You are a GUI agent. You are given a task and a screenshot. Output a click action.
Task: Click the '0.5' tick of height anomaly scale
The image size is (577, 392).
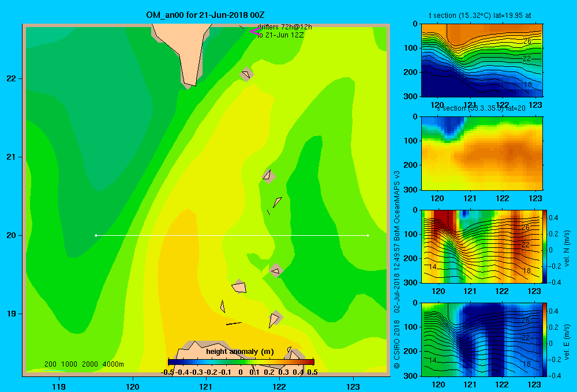pyautogui.click(x=312, y=372)
